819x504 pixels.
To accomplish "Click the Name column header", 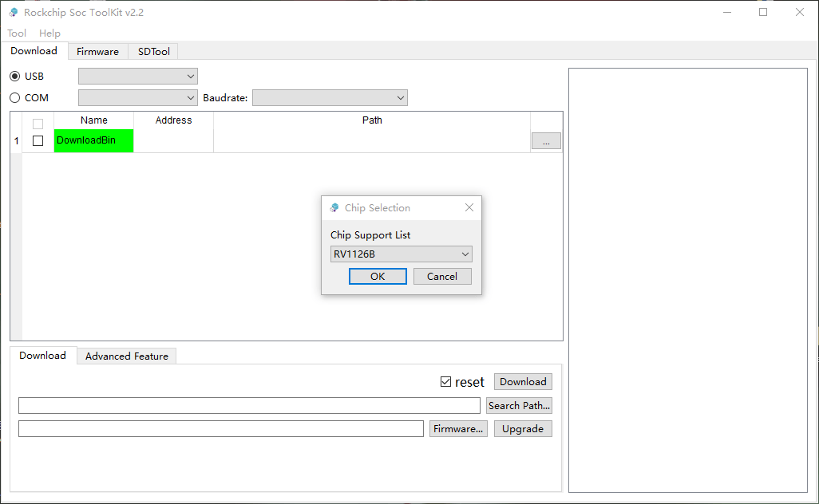I will click(x=93, y=120).
